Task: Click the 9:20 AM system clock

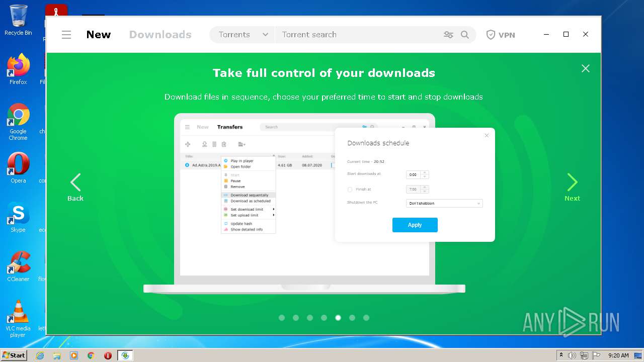Action: [618, 355]
